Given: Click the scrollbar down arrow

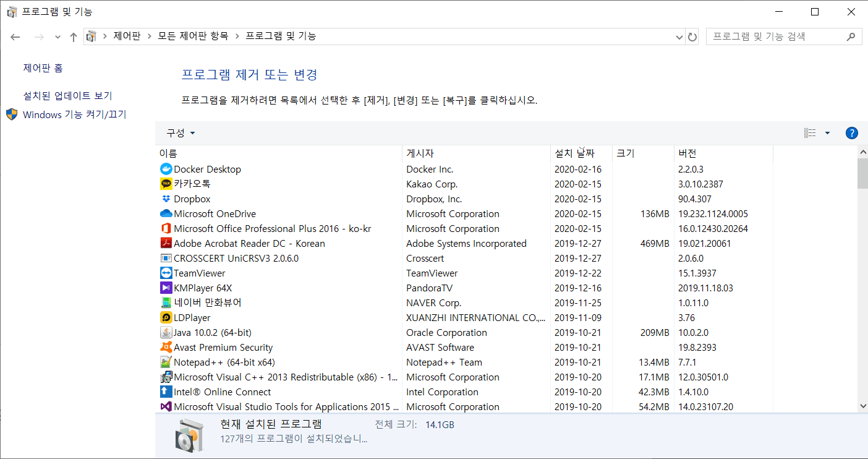Looking at the screenshot, I should (862, 406).
